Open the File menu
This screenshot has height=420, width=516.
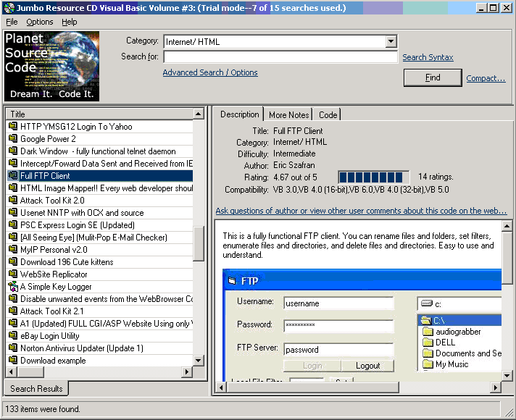[12, 22]
